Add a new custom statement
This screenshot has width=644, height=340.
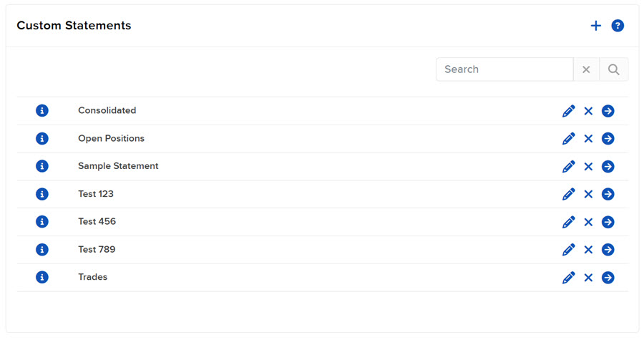click(x=596, y=26)
